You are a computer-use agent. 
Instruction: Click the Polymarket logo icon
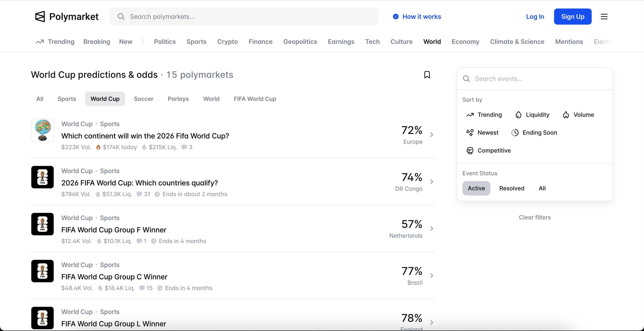point(41,17)
